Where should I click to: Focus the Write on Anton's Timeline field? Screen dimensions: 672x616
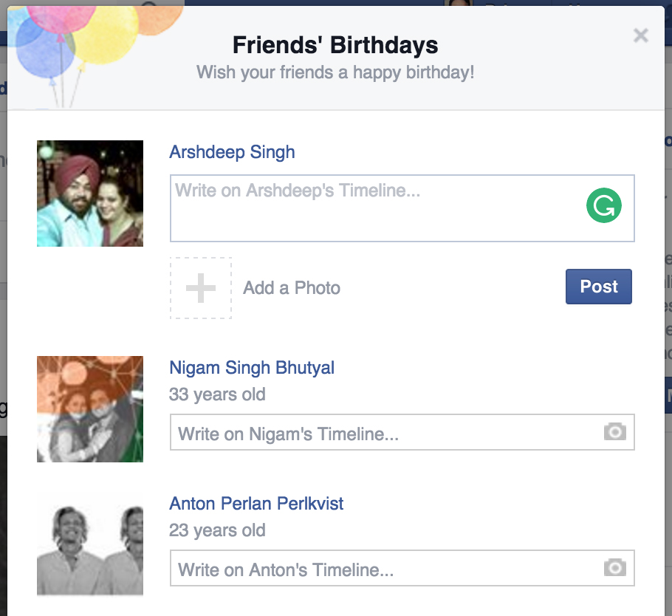[384, 569]
